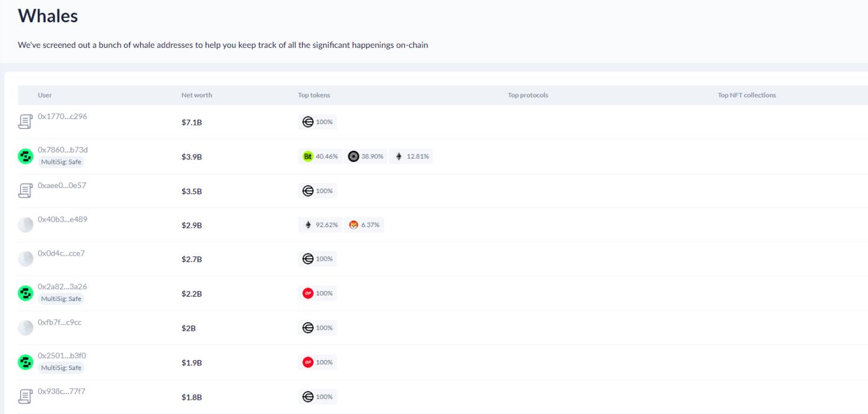This screenshot has height=414, width=868.
Task: Click the BIT token icon showing 40.46%
Action: pos(308,156)
